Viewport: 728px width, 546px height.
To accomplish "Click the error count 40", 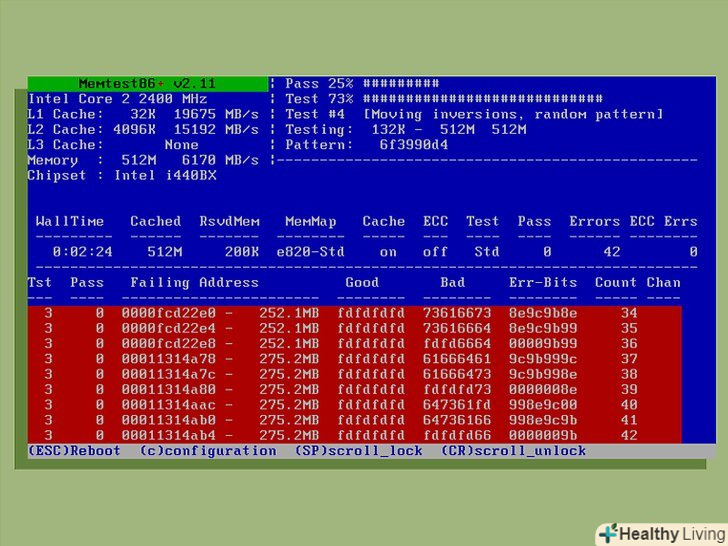I will [629, 405].
